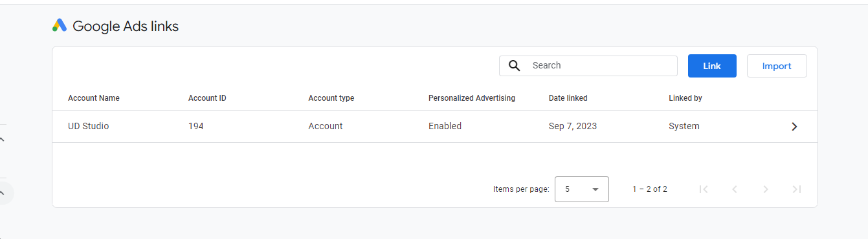Open UD Studio row details chevron
The width and height of the screenshot is (868, 239).
tap(794, 127)
